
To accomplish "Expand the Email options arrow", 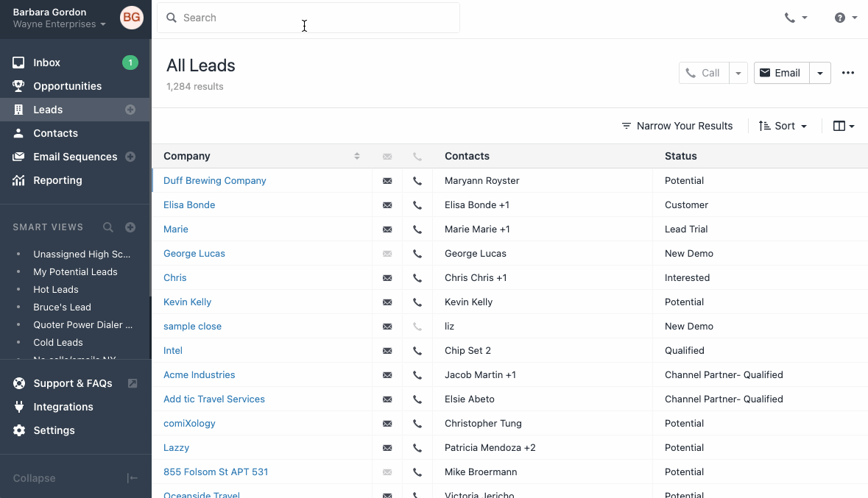I will (x=820, y=73).
